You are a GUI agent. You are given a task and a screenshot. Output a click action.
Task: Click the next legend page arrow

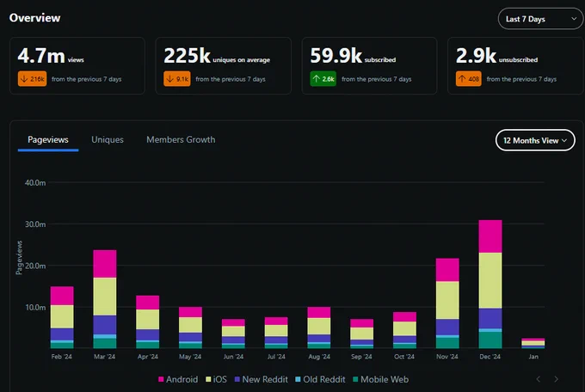(557, 379)
